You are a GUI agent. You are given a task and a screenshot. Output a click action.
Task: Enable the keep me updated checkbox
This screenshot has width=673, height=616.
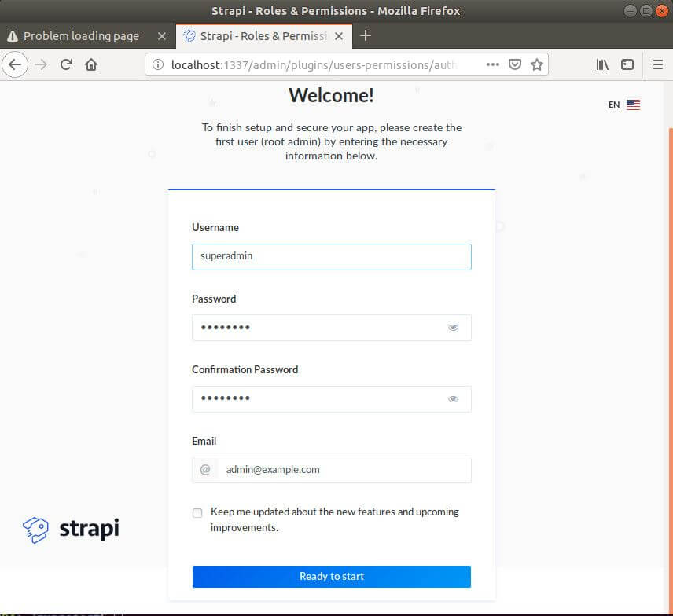[197, 513]
